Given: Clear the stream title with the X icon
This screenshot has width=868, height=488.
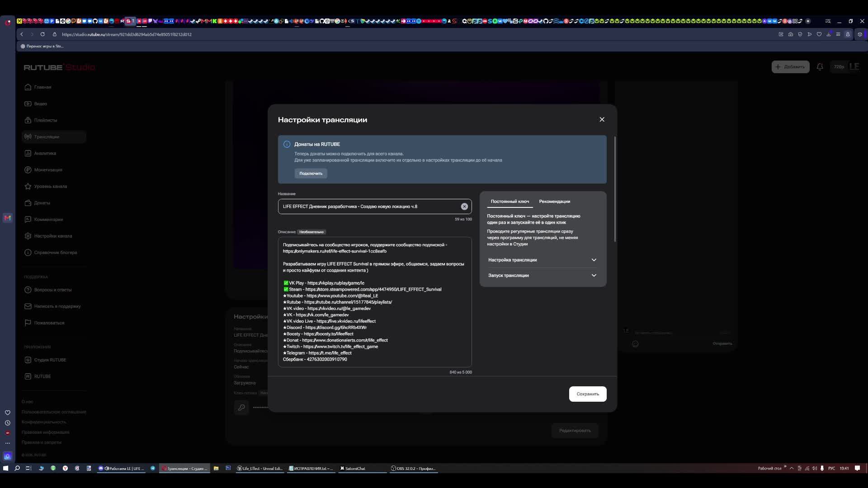Looking at the screenshot, I should coord(464,206).
